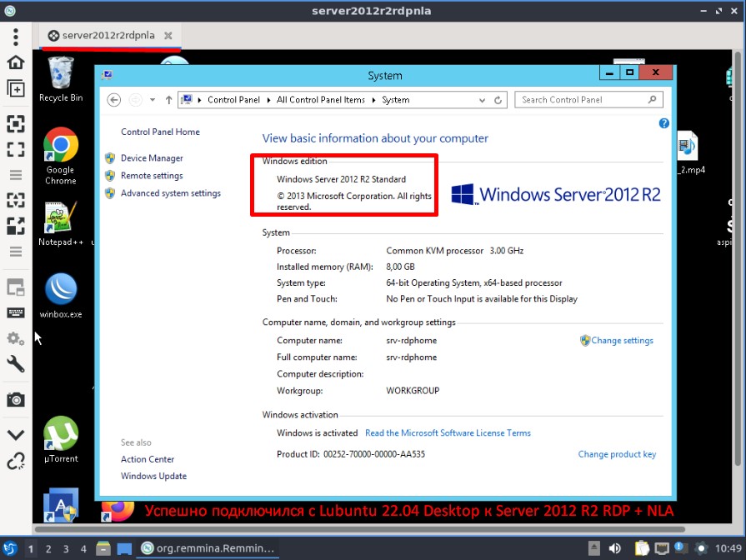This screenshot has height=560, width=746.
Task: Open the Lubuntu start menu
Action: (x=9, y=548)
